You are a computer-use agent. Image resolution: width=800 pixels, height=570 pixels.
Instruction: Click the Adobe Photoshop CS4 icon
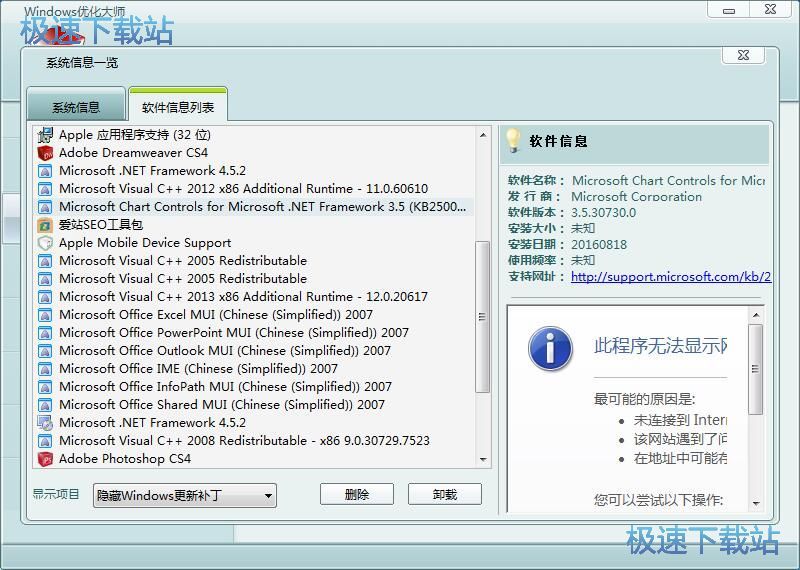pyautogui.click(x=45, y=459)
